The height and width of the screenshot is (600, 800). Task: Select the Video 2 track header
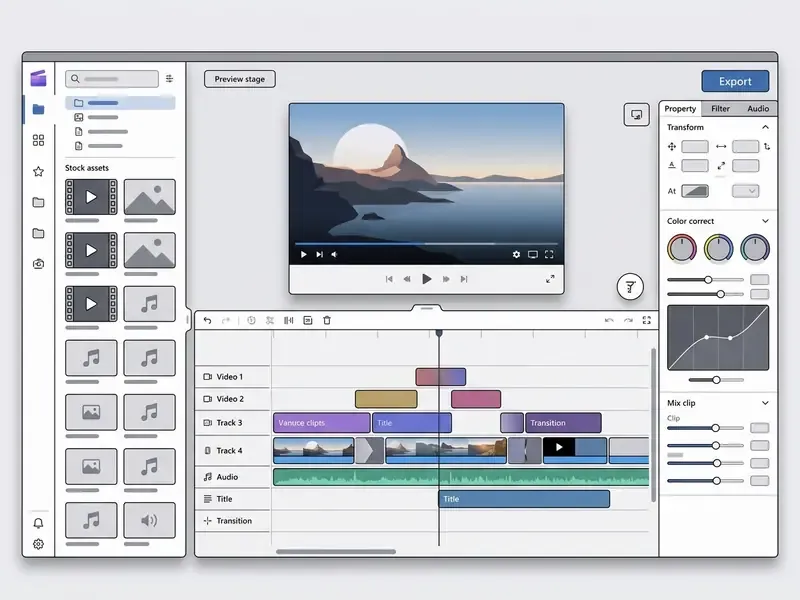(x=233, y=399)
